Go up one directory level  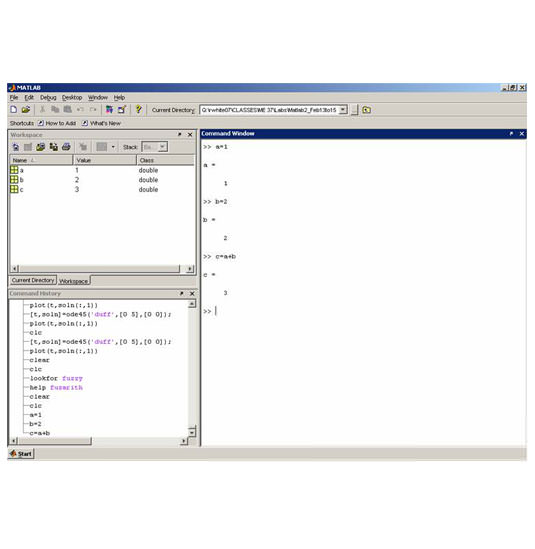(367, 110)
